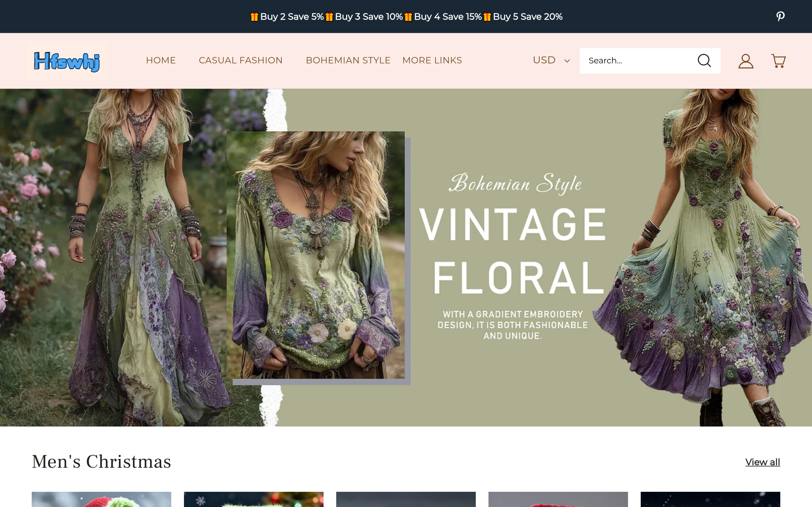The image size is (812, 507).
Task: Click the search magnifier icon
Action: tap(704, 61)
